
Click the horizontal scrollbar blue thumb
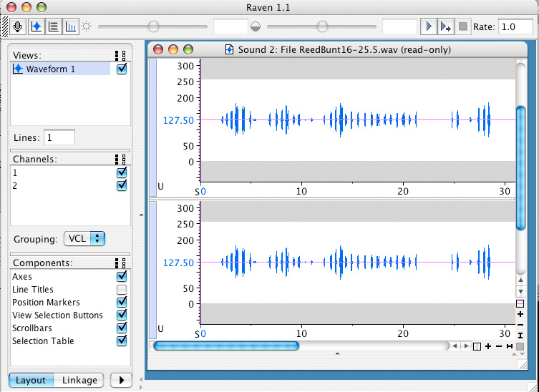click(226, 346)
